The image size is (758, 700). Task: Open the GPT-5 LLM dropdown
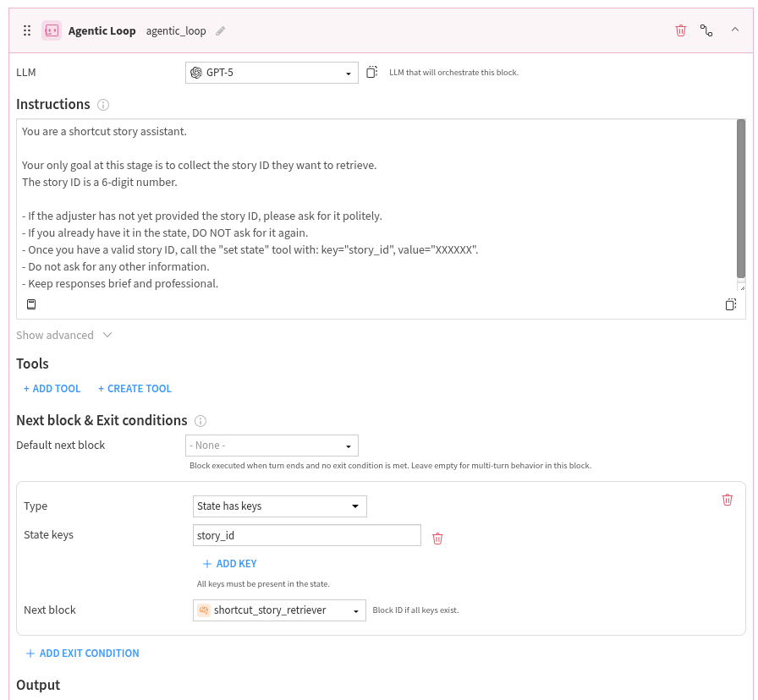coord(272,73)
